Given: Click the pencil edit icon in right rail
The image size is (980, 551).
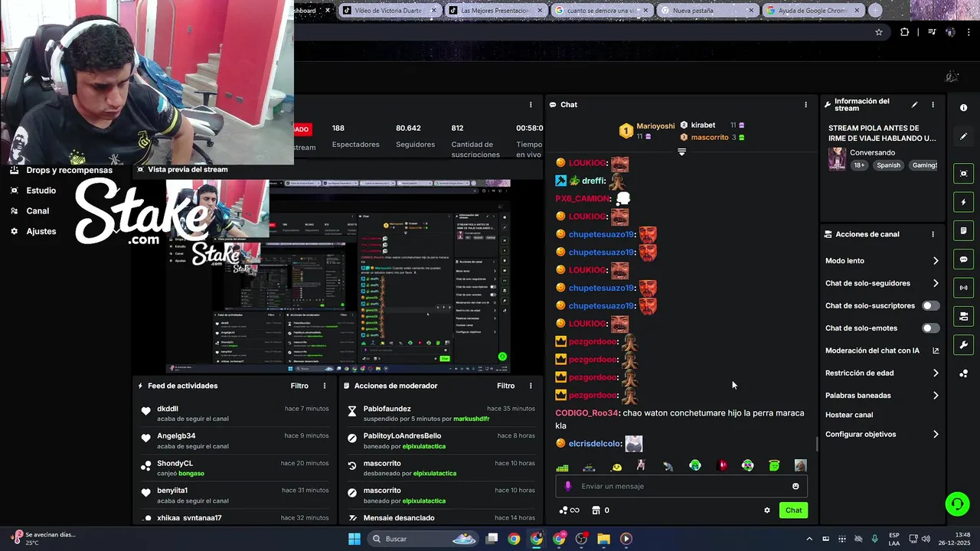Looking at the screenshot, I should point(963,136).
